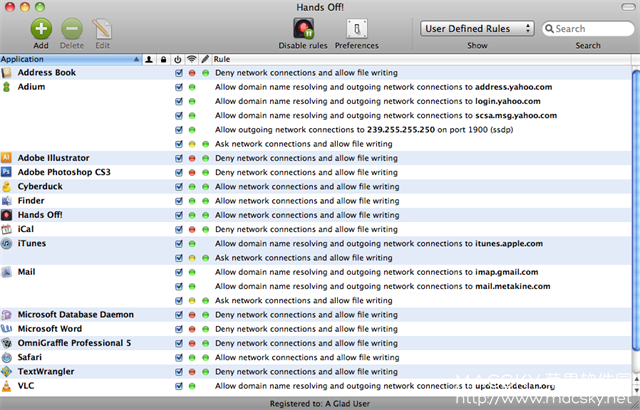640x410 pixels.
Task: Select the Microsoft Word app icon
Action: [x=7, y=329]
